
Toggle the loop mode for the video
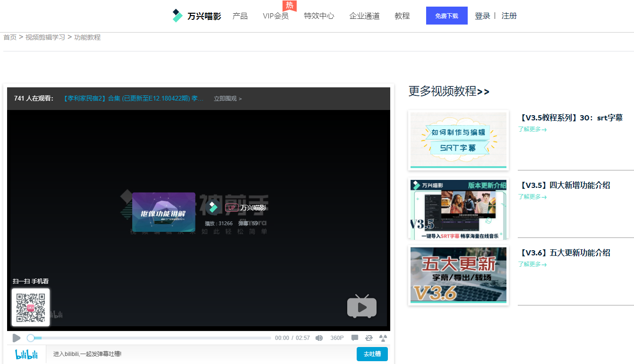tap(368, 338)
